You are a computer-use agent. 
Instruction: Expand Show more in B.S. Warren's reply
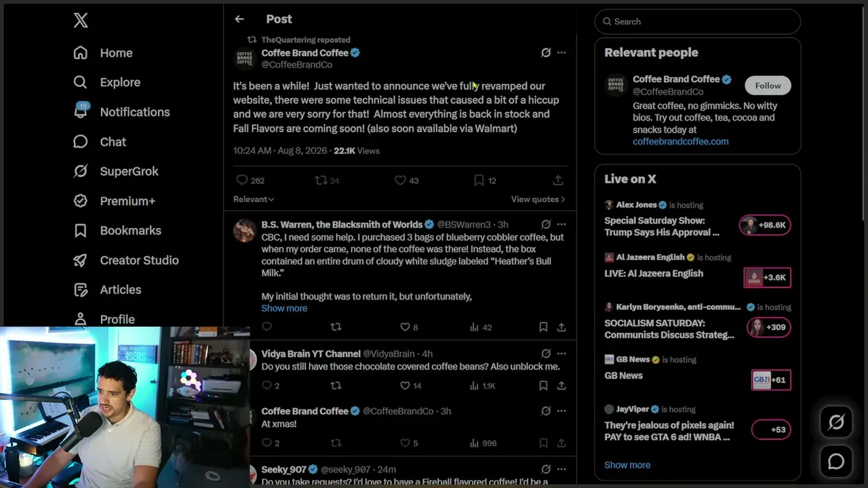coord(284,308)
